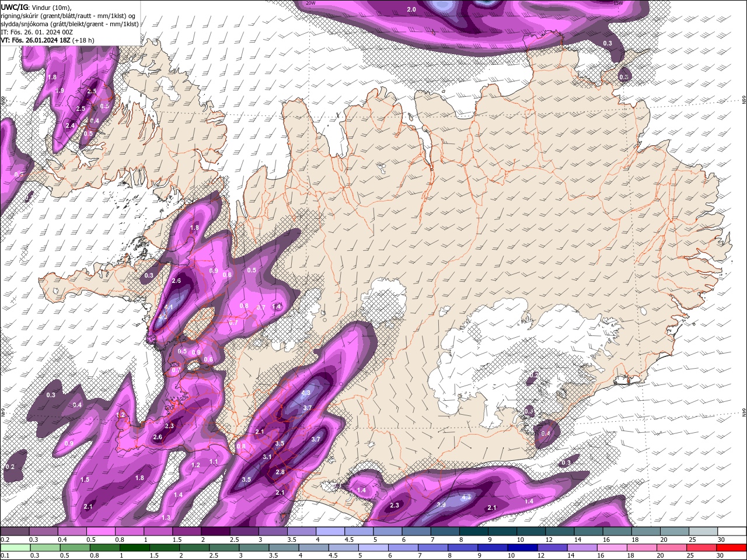Select the dark teal 8 upper legend swatch
Screen dimensions: 747x560
click(474, 531)
